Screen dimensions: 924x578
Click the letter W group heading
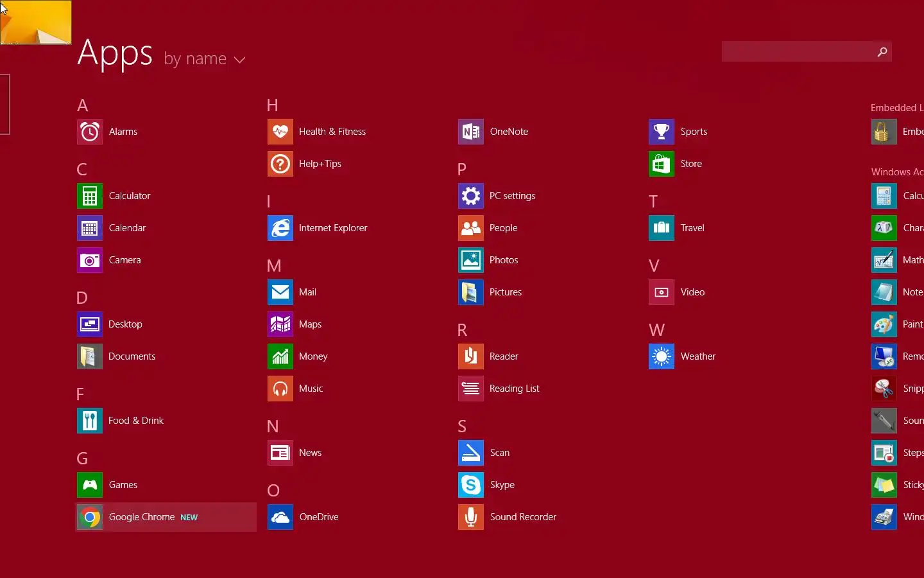656,329
